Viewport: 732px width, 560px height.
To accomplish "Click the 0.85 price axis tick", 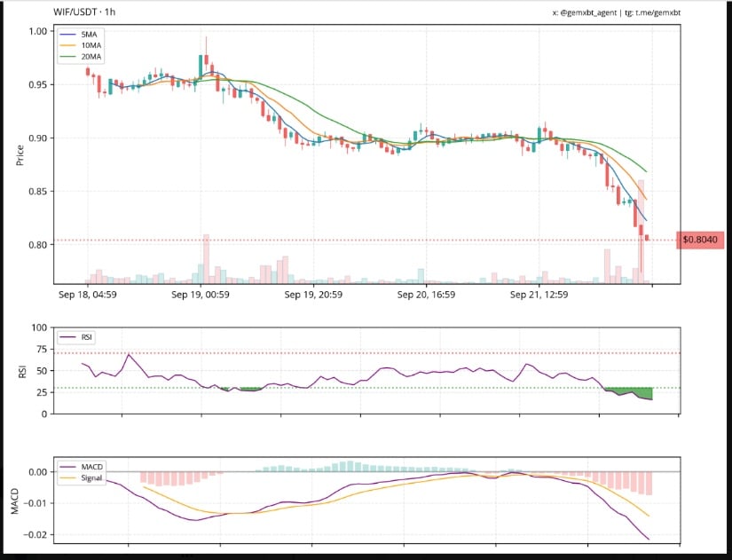I will tap(38, 192).
